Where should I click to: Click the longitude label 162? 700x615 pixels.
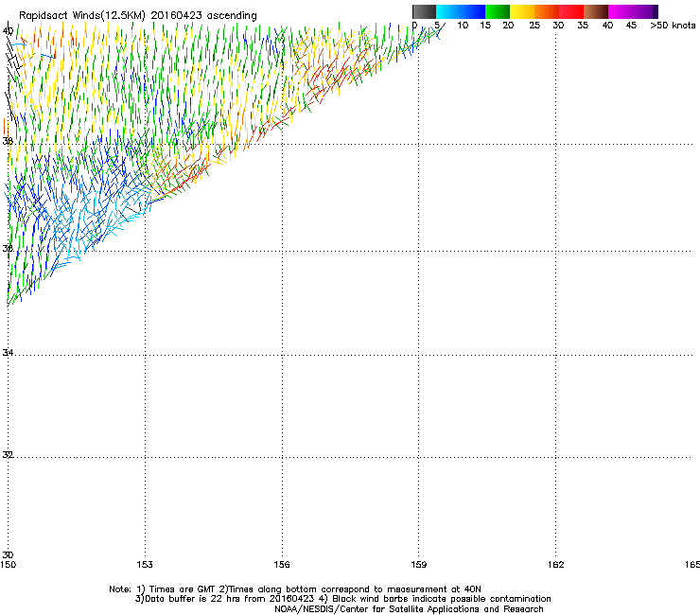pyautogui.click(x=555, y=565)
